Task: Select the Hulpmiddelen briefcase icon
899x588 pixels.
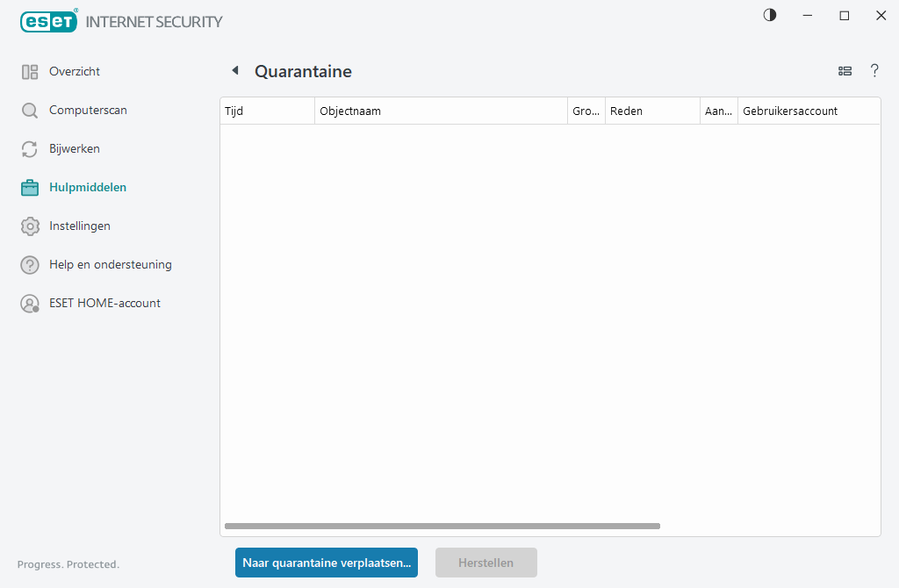Action: pos(29,187)
